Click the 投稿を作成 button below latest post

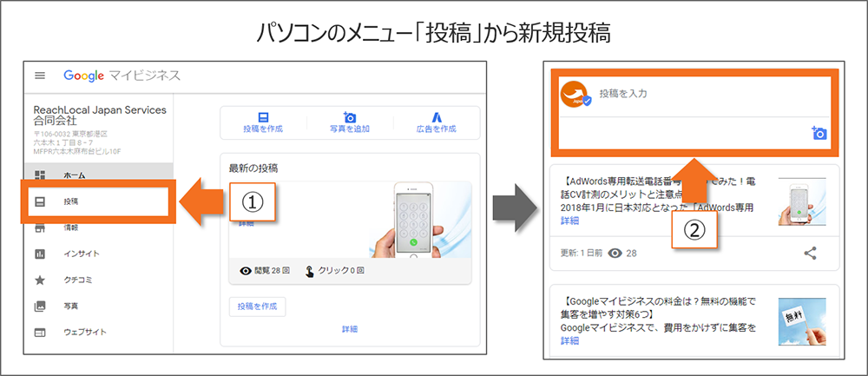258,307
